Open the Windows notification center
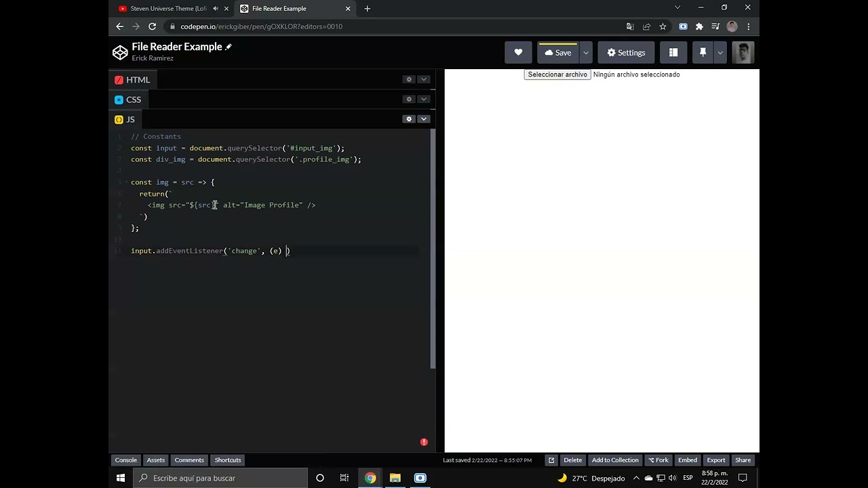Screen dimensions: 868x488 [x=743, y=478]
